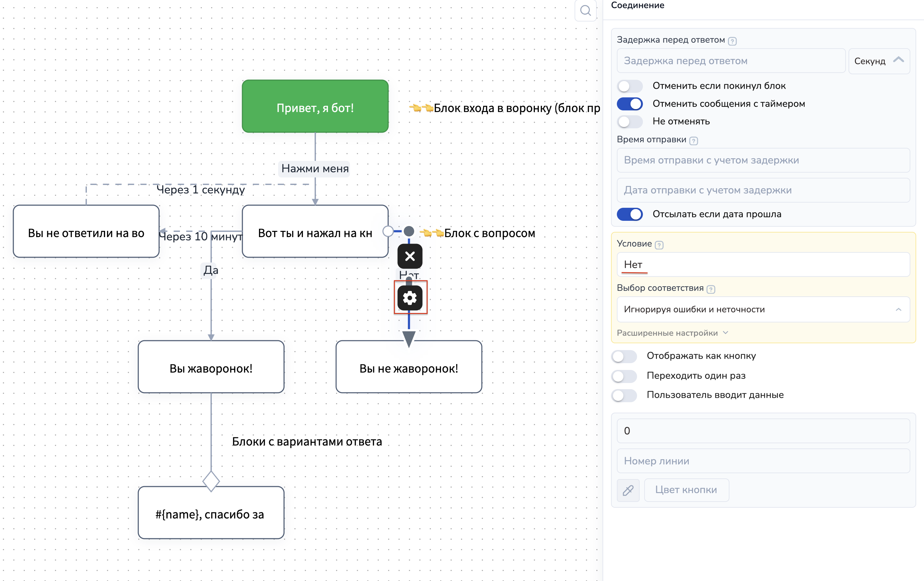Click help icon next to Выбор соответствия
The width and height of the screenshot is (924, 581).
point(711,289)
